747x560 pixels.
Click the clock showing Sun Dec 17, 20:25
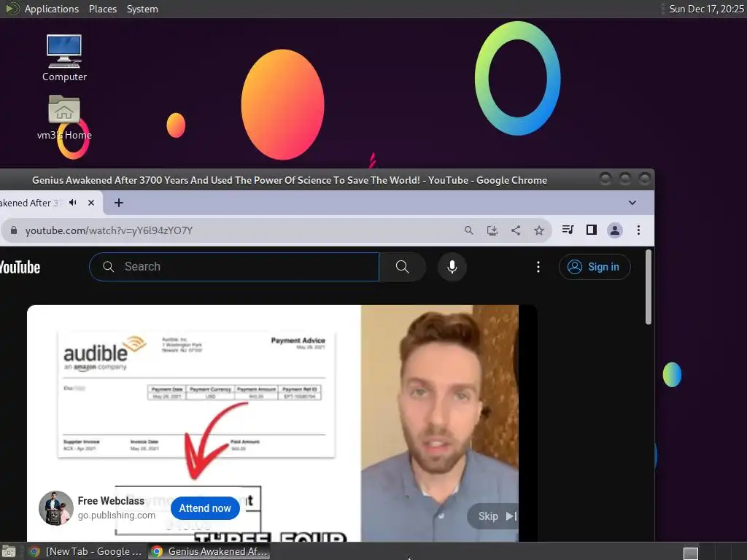[x=706, y=9]
